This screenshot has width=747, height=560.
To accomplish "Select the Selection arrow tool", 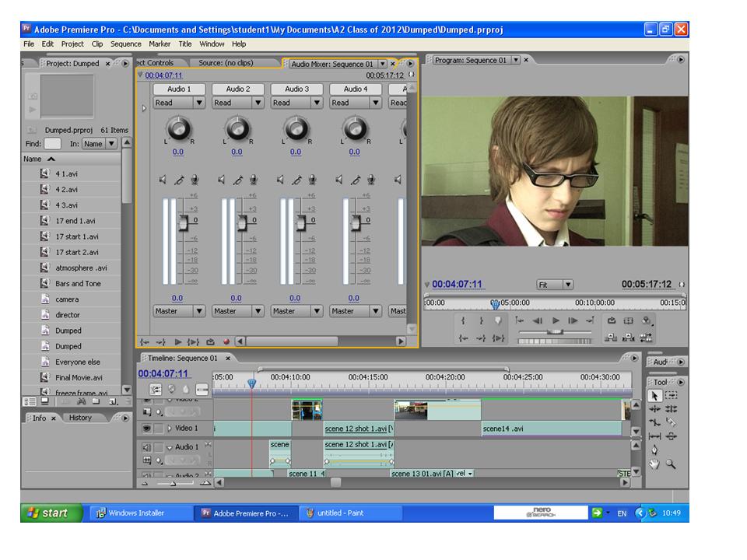I will click(x=654, y=396).
